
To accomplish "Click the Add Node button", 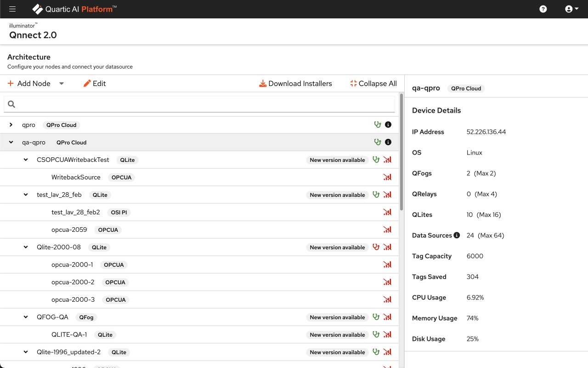I will (x=29, y=83).
